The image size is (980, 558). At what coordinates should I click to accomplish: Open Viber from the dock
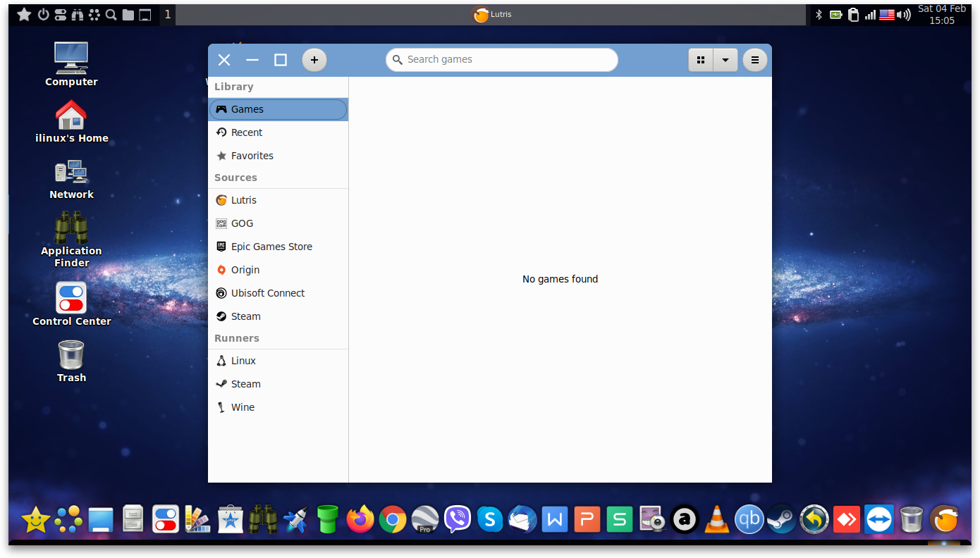[458, 520]
